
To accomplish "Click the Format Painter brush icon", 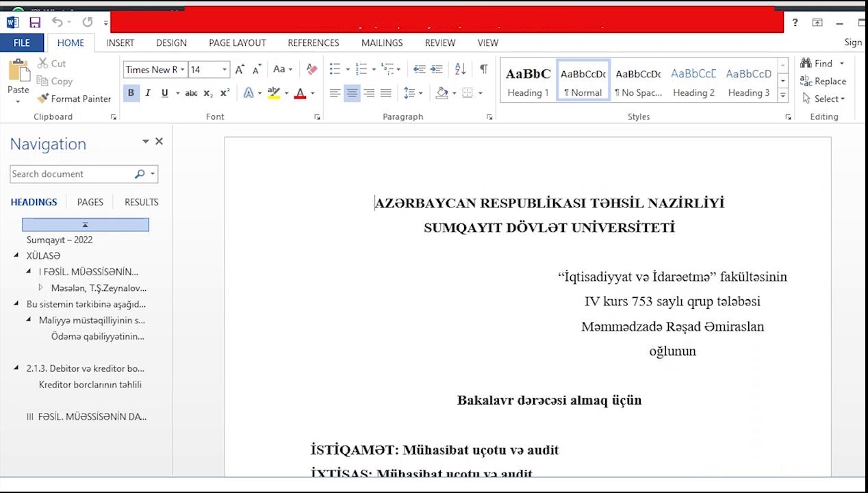I will [x=43, y=99].
